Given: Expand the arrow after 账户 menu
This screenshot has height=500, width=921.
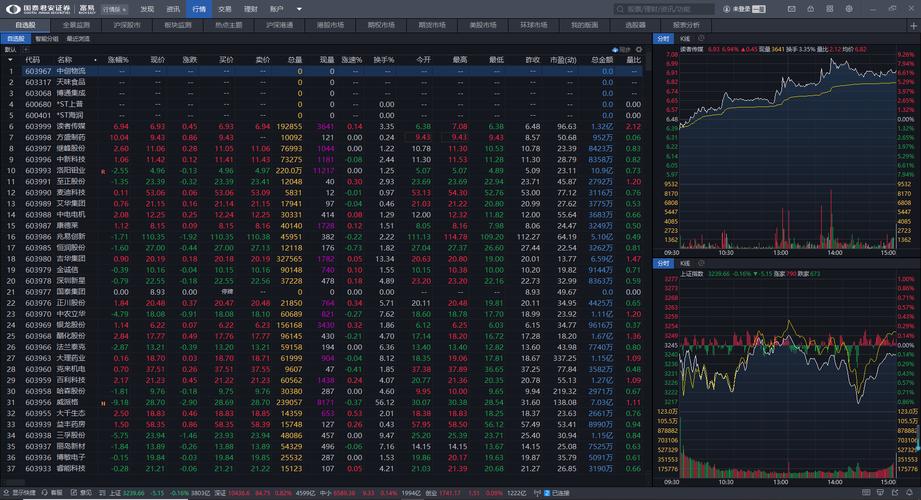Looking at the screenshot, I should [299, 9].
